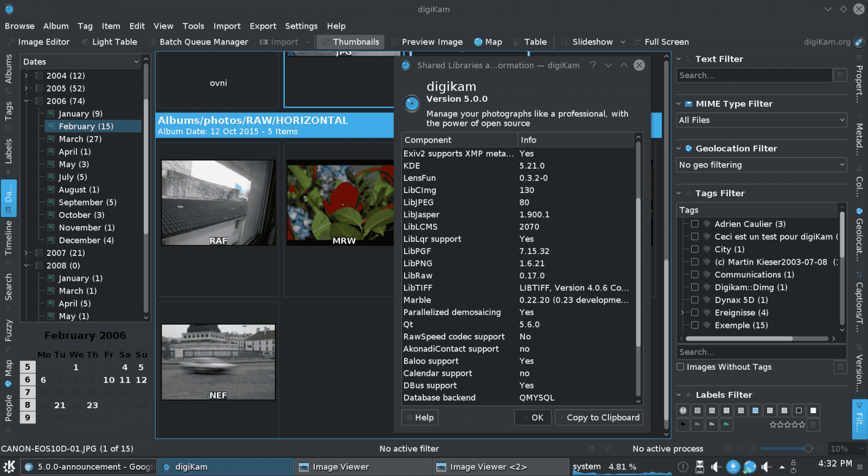Check the Dynax 5D (1) tag
The height and width of the screenshot is (476, 868).
pyautogui.click(x=694, y=300)
